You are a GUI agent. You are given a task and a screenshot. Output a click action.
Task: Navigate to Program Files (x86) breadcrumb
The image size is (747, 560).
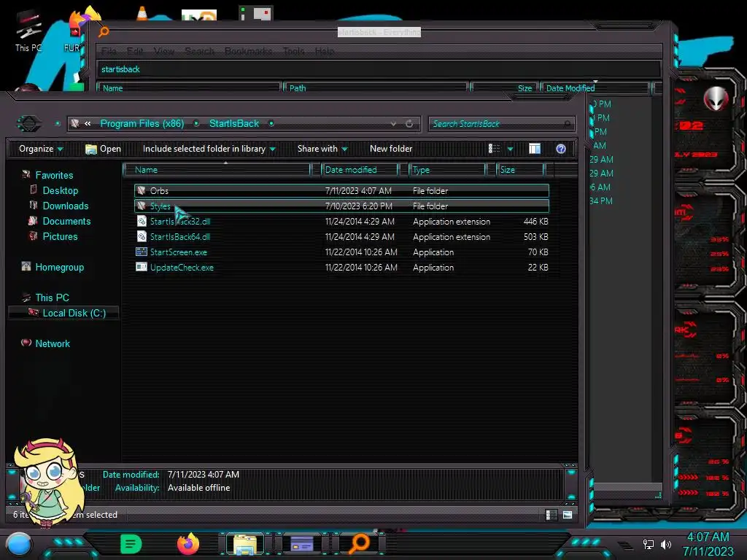[142, 124]
